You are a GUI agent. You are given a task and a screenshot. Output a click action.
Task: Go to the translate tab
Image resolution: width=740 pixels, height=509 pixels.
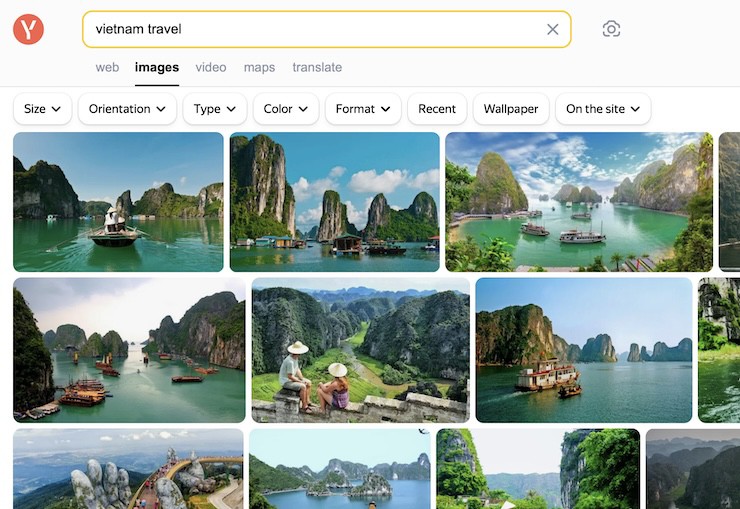[x=317, y=68]
